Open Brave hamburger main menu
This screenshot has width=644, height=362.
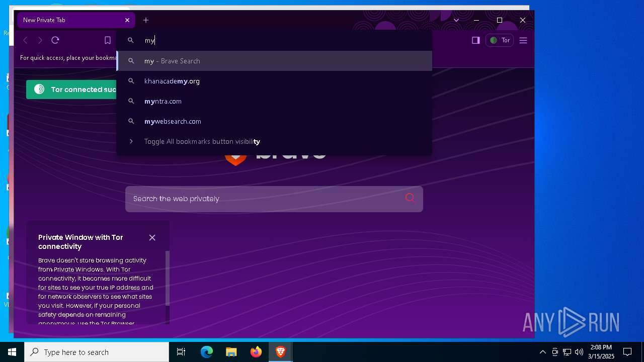523,40
